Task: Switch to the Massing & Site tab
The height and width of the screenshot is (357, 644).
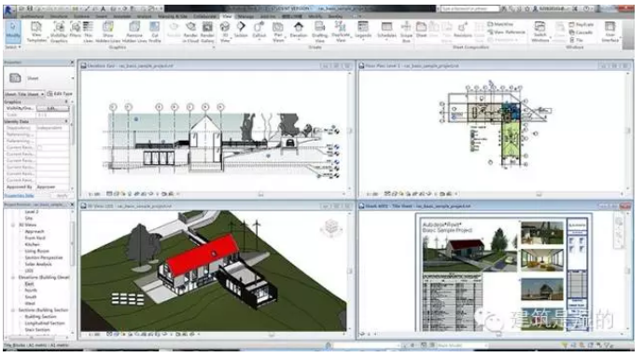Action: pos(173,17)
